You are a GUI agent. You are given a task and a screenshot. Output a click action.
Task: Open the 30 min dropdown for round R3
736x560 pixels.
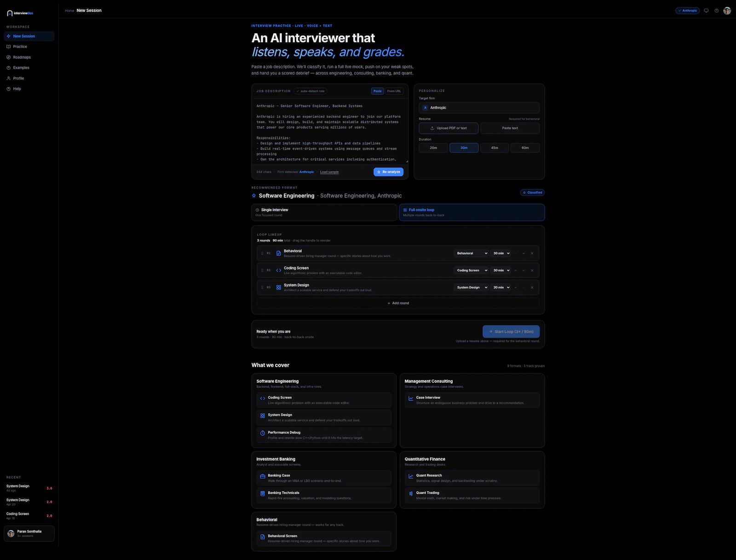tap(500, 288)
